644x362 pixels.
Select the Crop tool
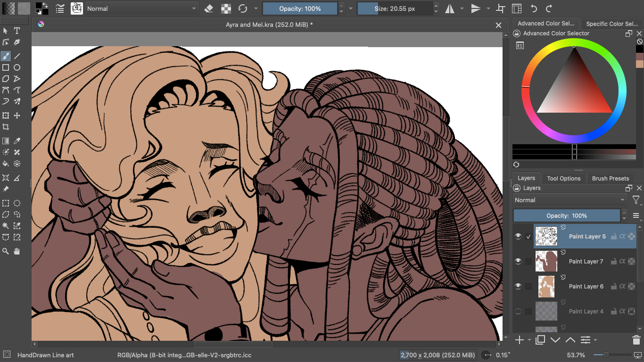[x=6, y=127]
